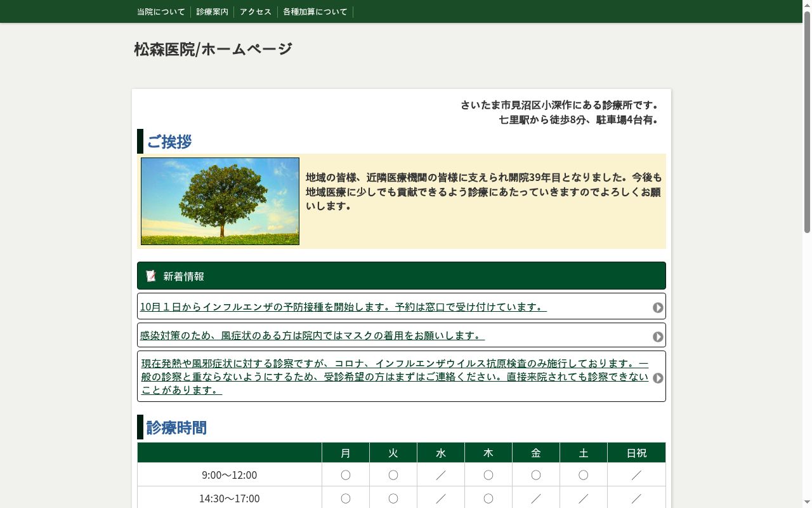Click the 松森医院/ホームページ site title
The image size is (812, 508).
pyautogui.click(x=213, y=49)
